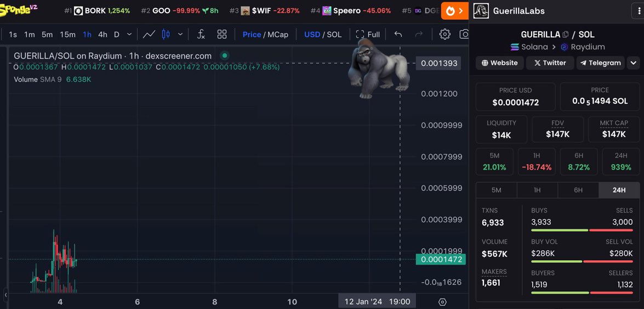Click the 5M 21.01% price change box

coord(494,162)
